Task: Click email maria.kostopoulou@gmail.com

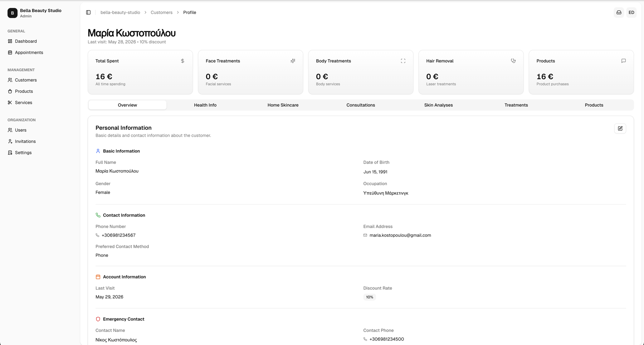Action: pyautogui.click(x=400, y=235)
